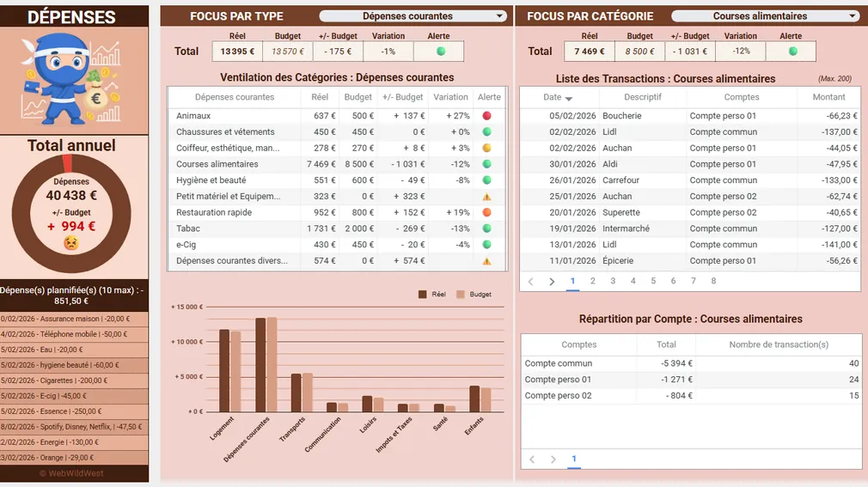
Task: Select transactions page 4
Action: tap(633, 281)
